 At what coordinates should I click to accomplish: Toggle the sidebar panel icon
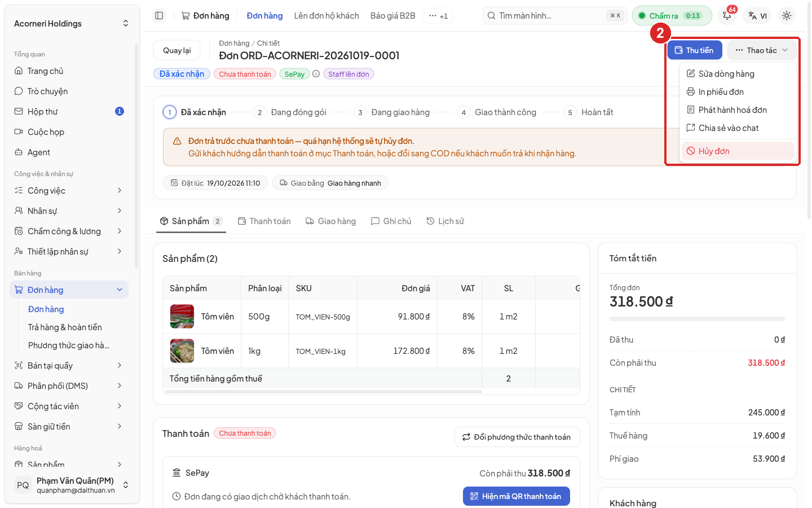click(x=159, y=16)
